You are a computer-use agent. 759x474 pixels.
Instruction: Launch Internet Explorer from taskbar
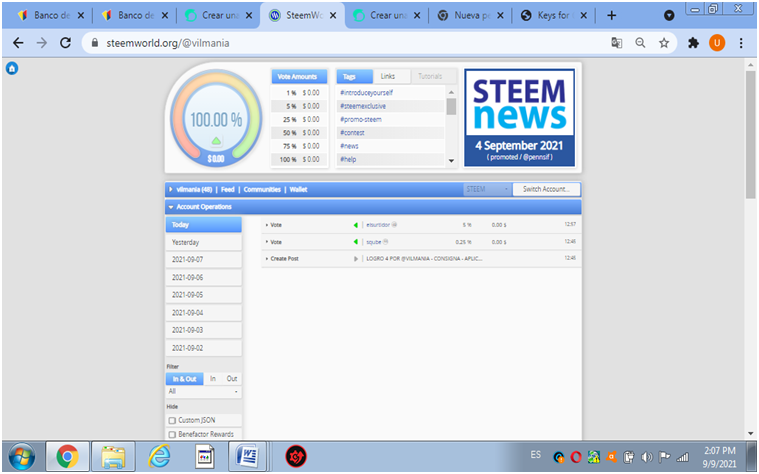click(159, 457)
